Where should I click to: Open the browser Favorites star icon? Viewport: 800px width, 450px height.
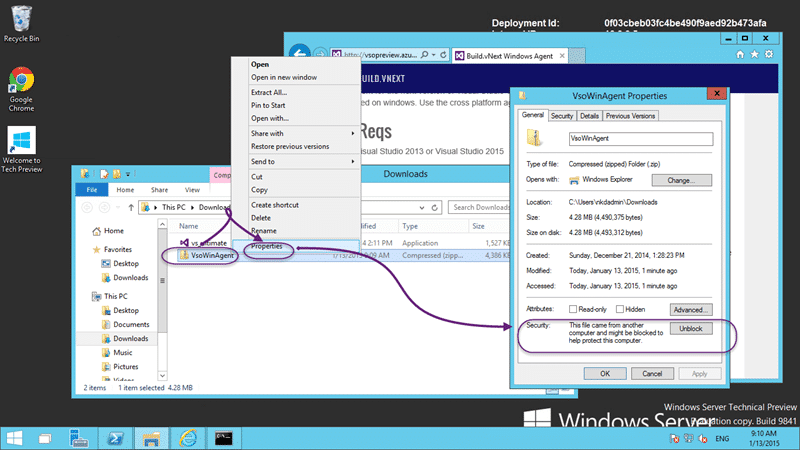tap(754, 54)
